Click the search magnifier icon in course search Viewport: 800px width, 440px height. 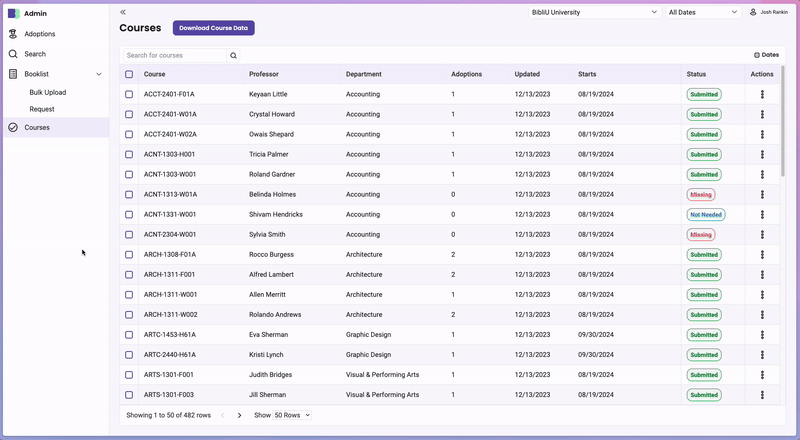[234, 56]
